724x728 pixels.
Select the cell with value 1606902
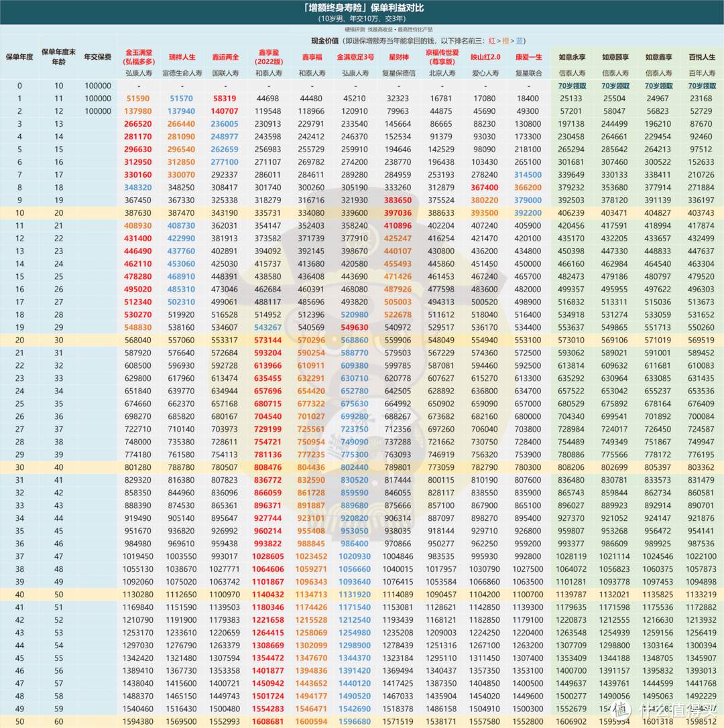pyautogui.click(x=571, y=722)
